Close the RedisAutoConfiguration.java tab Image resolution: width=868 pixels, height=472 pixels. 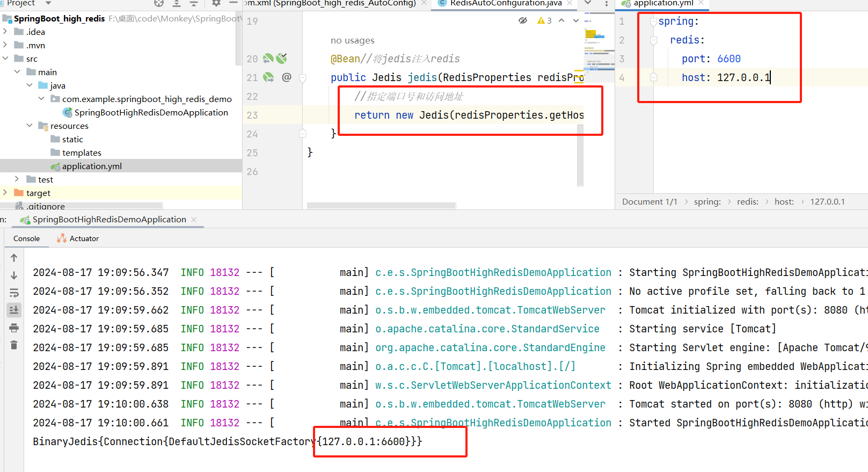(570, 3)
